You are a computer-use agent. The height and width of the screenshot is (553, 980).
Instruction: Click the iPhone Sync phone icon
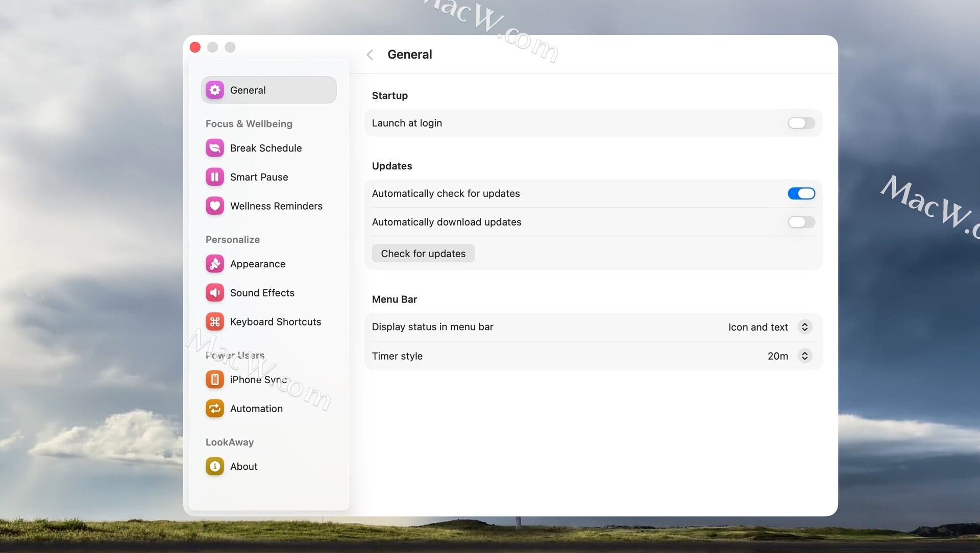214,380
